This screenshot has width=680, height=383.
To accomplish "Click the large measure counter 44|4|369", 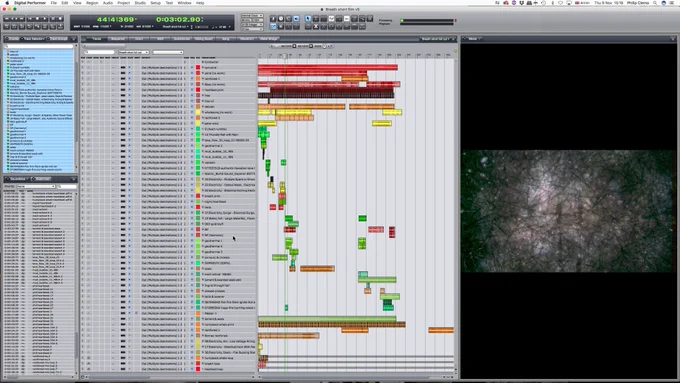I will pyautogui.click(x=115, y=19).
